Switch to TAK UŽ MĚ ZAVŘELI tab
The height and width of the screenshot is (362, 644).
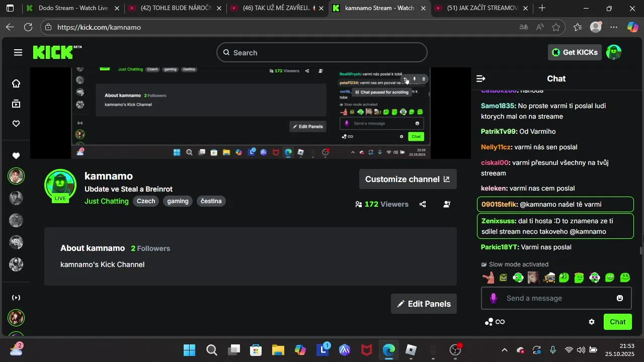click(x=276, y=9)
